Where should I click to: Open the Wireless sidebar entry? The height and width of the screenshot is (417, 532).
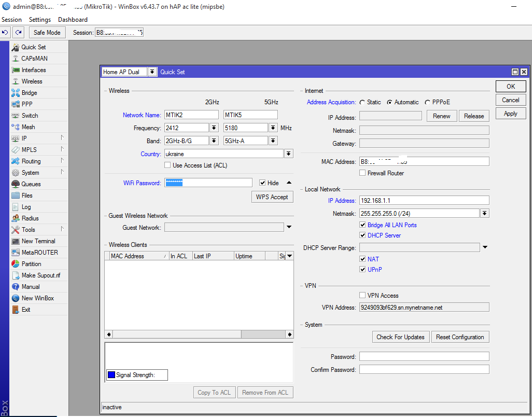pos(39,81)
